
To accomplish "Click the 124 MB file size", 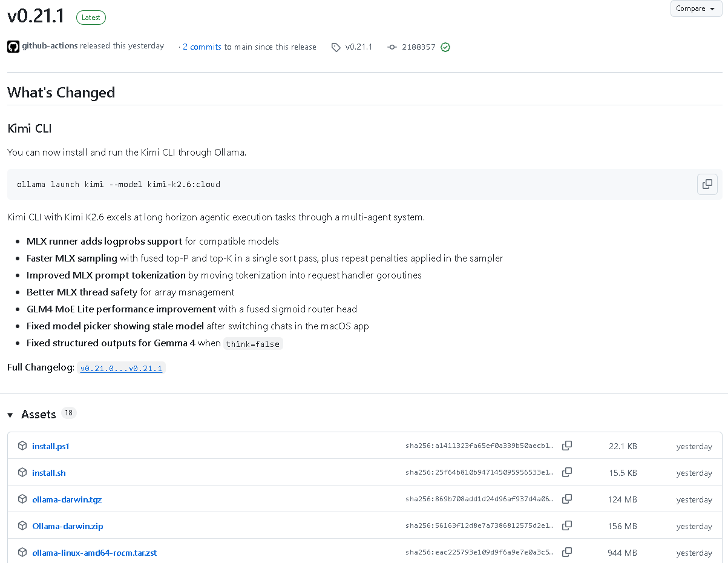I will [x=623, y=499].
